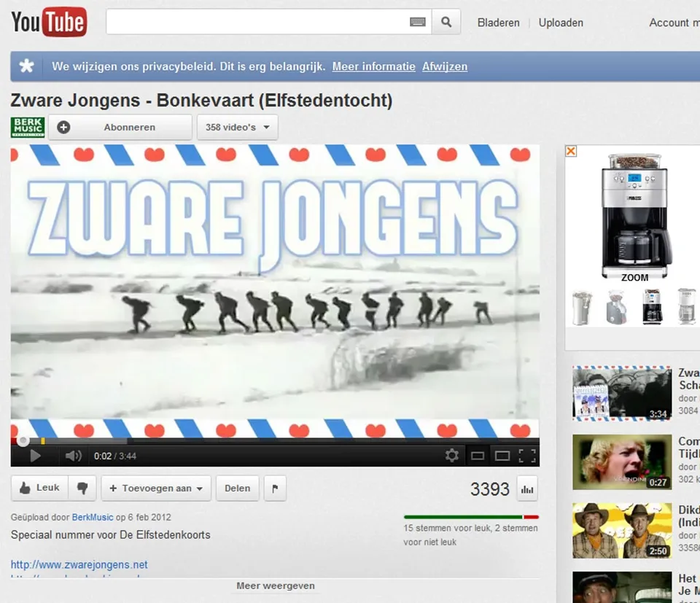
Task: Open the Bladeren menu
Action: (x=499, y=23)
